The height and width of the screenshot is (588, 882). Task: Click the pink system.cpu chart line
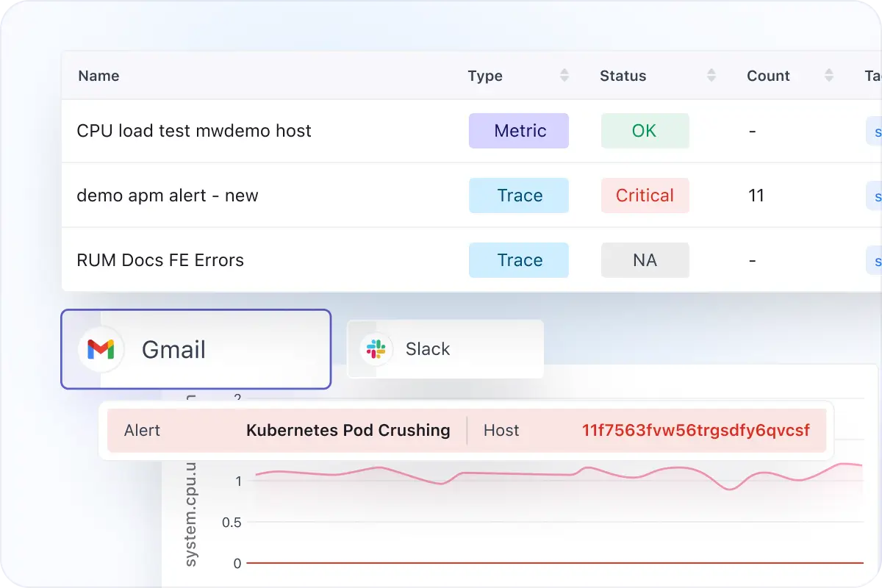(x=514, y=474)
